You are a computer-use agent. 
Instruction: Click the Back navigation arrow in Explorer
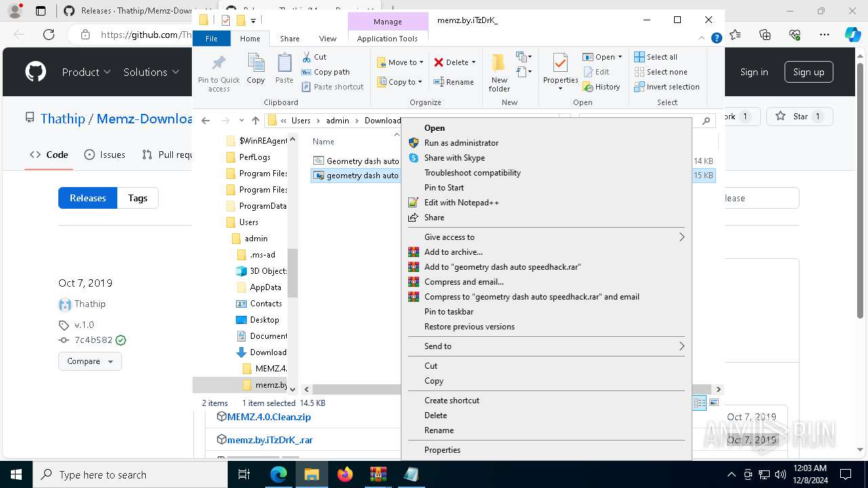pos(205,121)
